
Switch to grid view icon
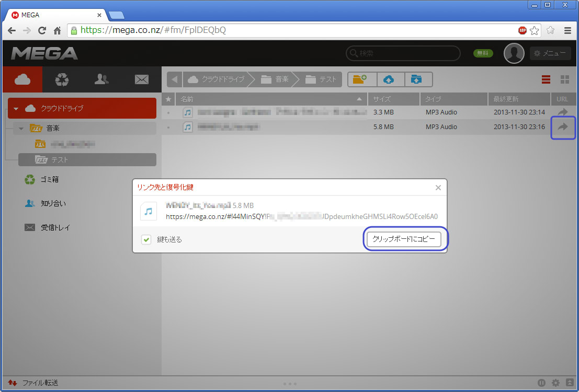point(565,79)
